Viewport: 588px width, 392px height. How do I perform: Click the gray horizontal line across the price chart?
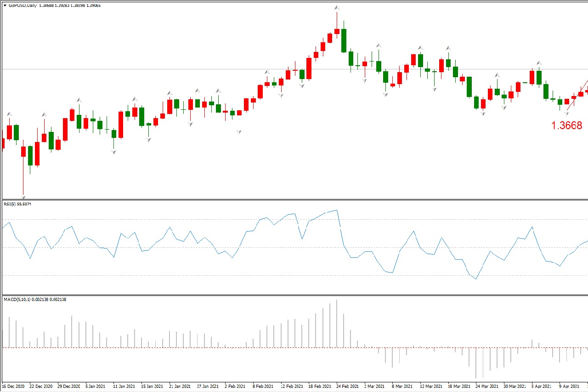184,69
